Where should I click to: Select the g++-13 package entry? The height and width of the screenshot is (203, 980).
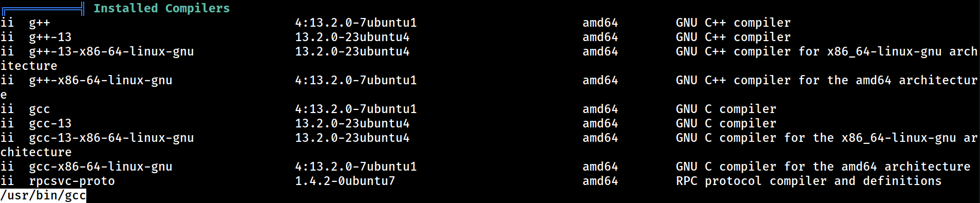coord(50,38)
